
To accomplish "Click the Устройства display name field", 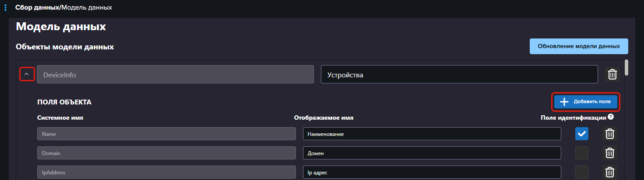I will click(459, 75).
